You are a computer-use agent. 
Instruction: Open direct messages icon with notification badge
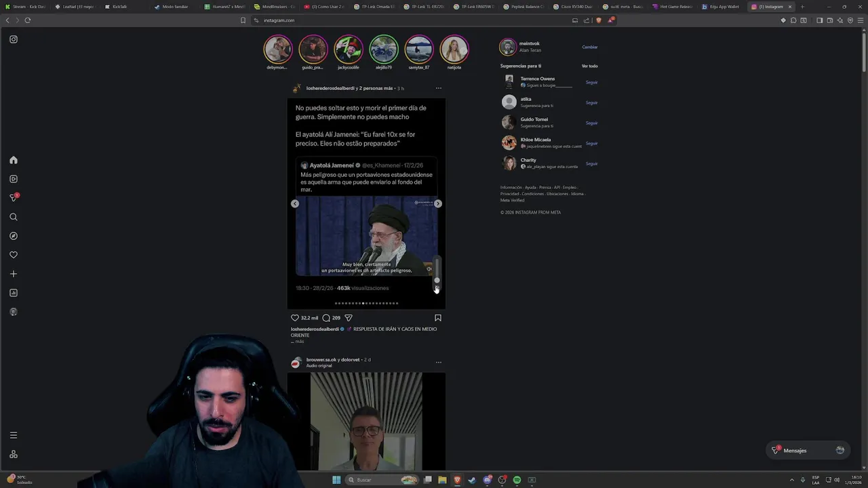[14, 197]
